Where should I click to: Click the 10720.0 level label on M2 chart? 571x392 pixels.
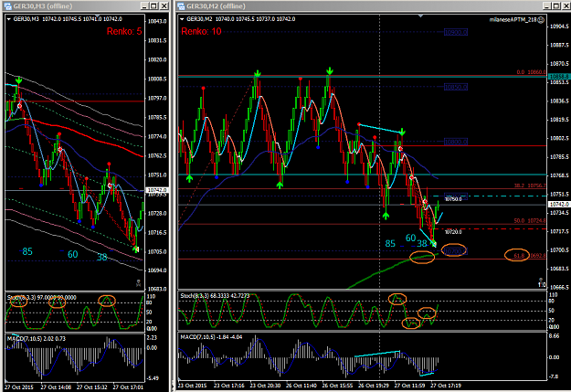coord(453,232)
